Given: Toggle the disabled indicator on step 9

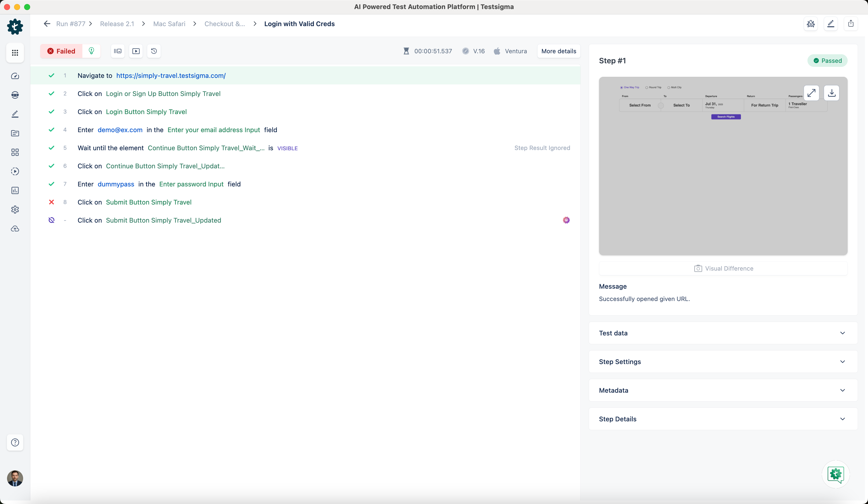Looking at the screenshot, I should tap(51, 220).
